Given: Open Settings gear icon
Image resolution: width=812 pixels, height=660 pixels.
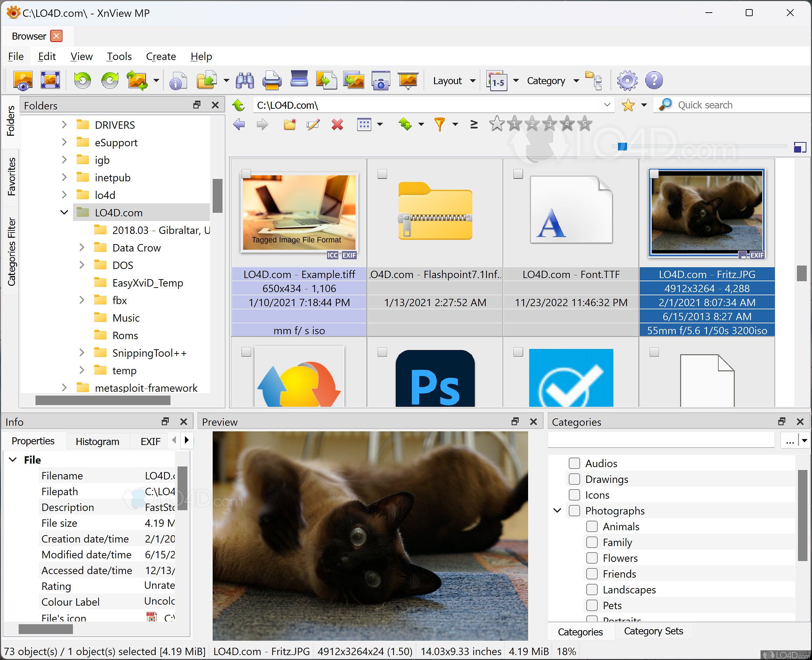Looking at the screenshot, I should tap(627, 81).
